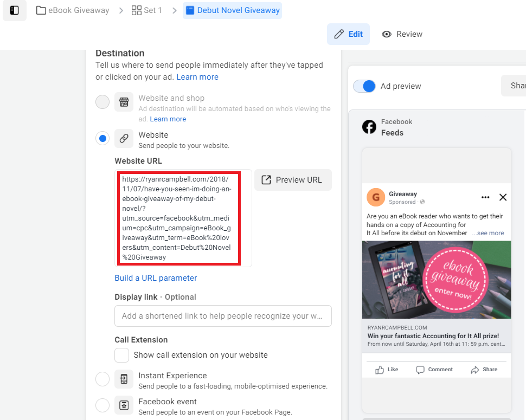Click the Instant Experience mobile icon

click(124, 379)
